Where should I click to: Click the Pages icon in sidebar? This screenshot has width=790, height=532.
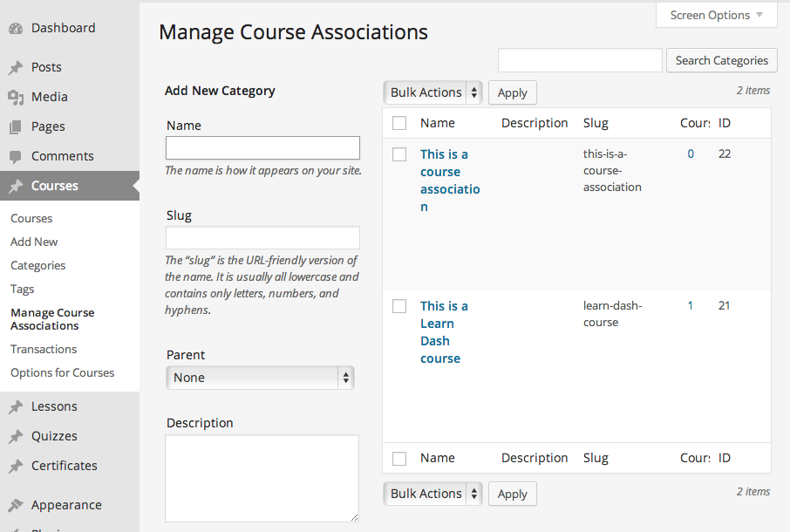(x=16, y=127)
